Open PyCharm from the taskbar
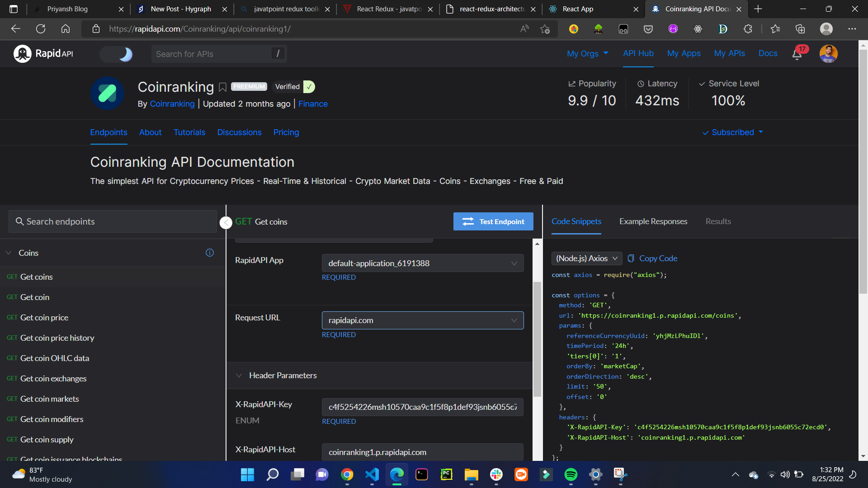The height and width of the screenshot is (488, 868). click(447, 474)
